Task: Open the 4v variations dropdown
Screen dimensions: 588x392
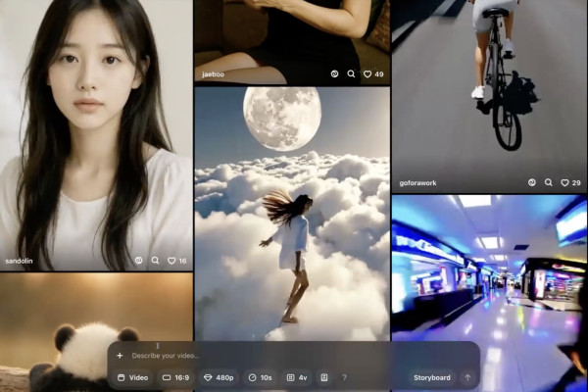Action: pyautogui.click(x=297, y=377)
